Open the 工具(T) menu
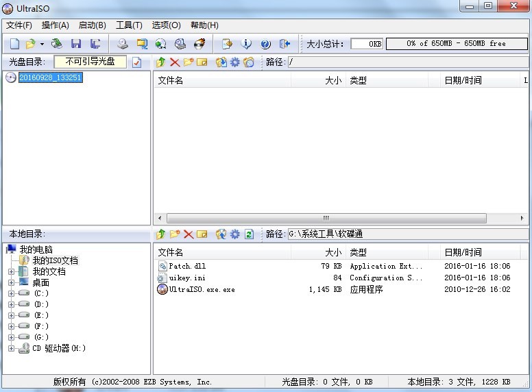The width and height of the screenshot is (532, 392). coord(129,25)
